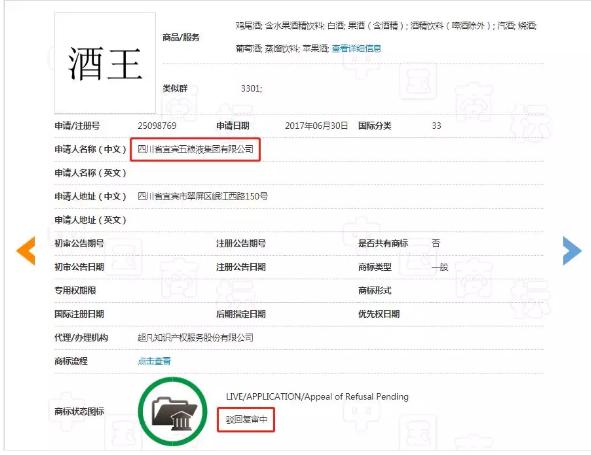This screenshot has width=591, height=455.
Task: Select the 注册公告日期 label
Action: [x=241, y=267]
